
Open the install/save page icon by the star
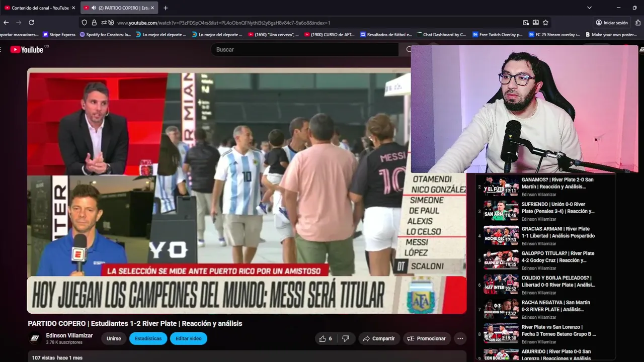pos(536,23)
